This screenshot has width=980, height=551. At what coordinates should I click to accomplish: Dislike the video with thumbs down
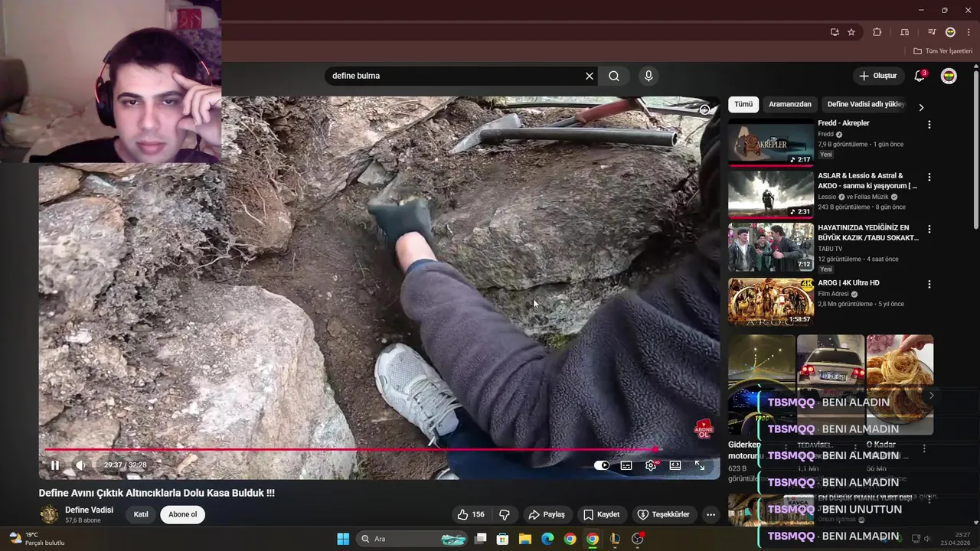505,514
